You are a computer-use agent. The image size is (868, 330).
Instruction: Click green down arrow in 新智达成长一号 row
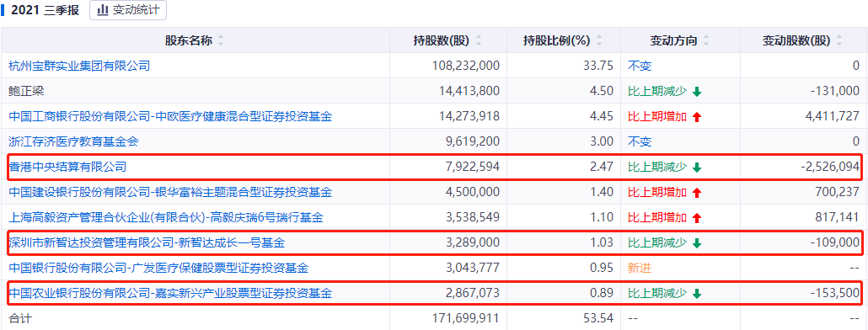coord(697,242)
